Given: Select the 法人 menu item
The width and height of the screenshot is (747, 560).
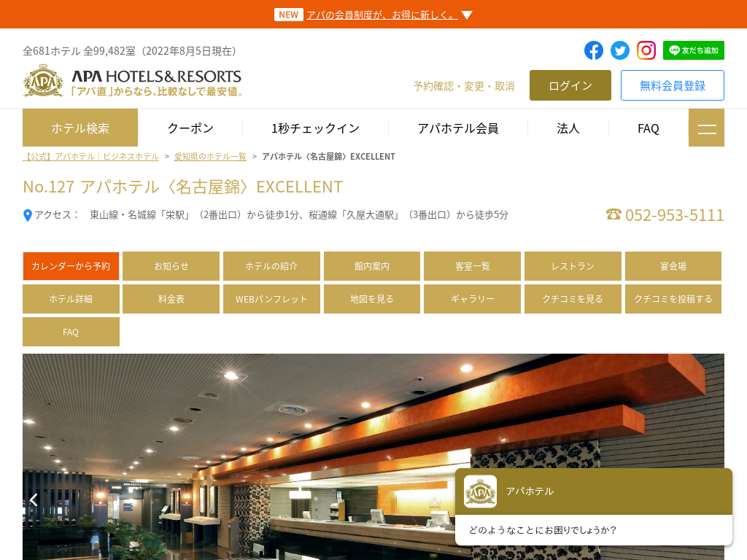Looking at the screenshot, I should (568, 128).
